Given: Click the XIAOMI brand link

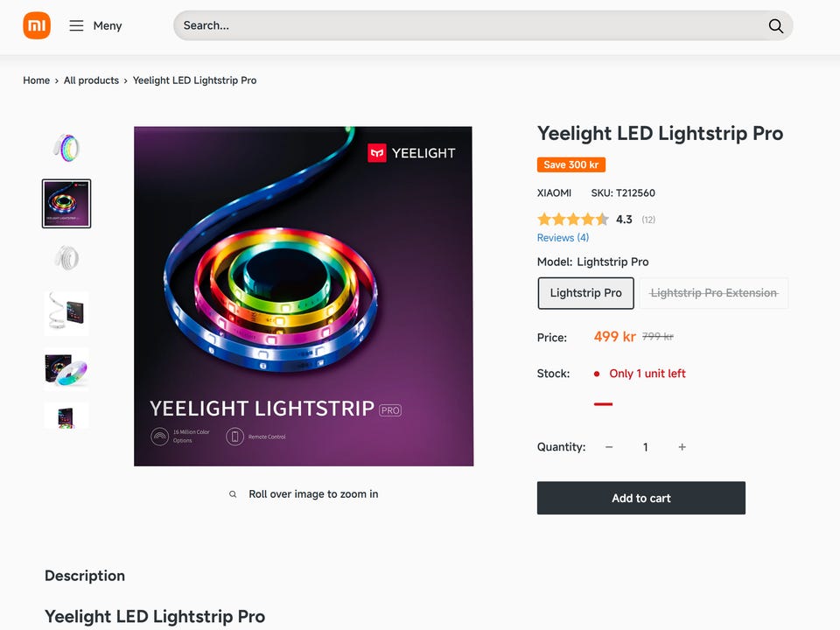Looking at the screenshot, I should coord(554,193).
